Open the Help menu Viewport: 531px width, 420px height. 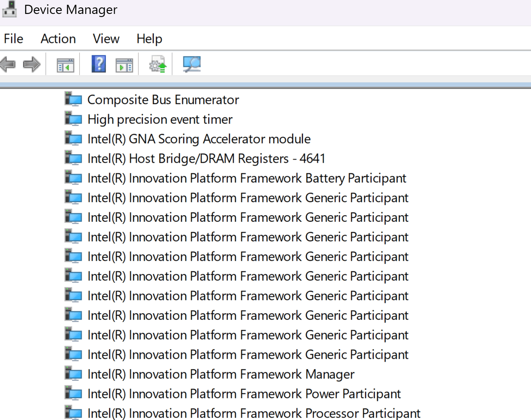point(149,39)
